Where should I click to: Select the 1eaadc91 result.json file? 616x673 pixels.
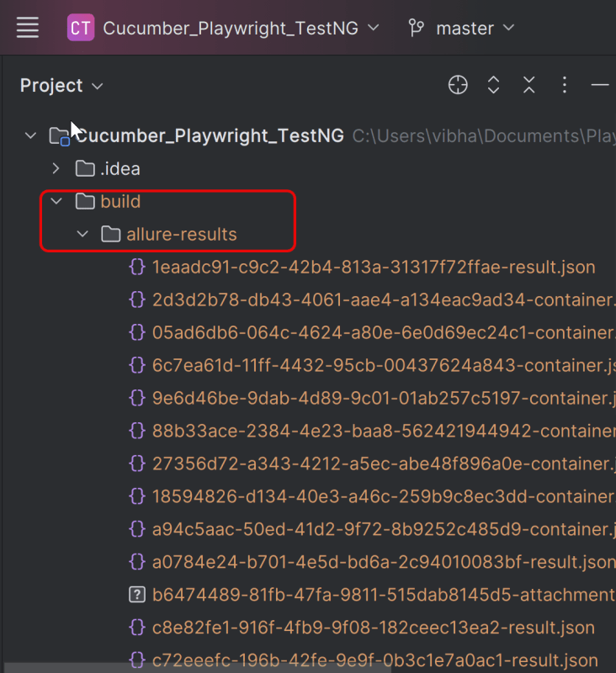[x=373, y=268]
